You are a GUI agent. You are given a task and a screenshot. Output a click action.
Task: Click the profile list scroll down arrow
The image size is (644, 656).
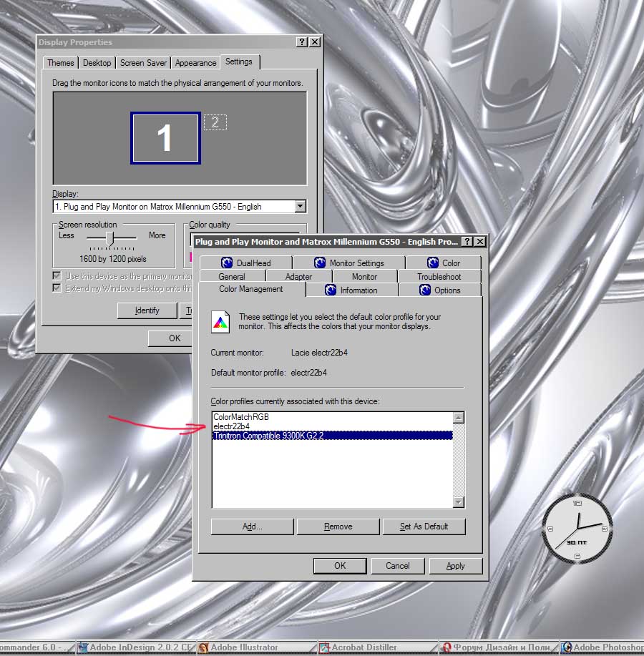click(x=459, y=501)
